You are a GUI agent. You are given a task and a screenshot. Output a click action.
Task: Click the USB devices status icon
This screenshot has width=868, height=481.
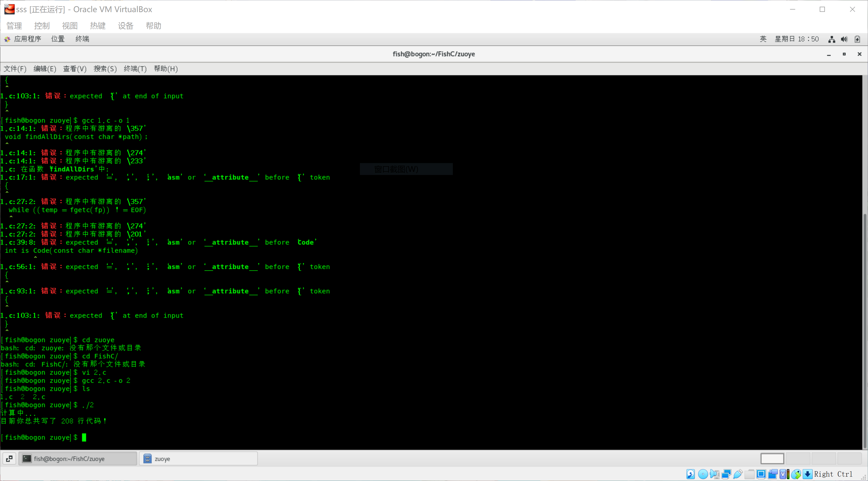738,474
